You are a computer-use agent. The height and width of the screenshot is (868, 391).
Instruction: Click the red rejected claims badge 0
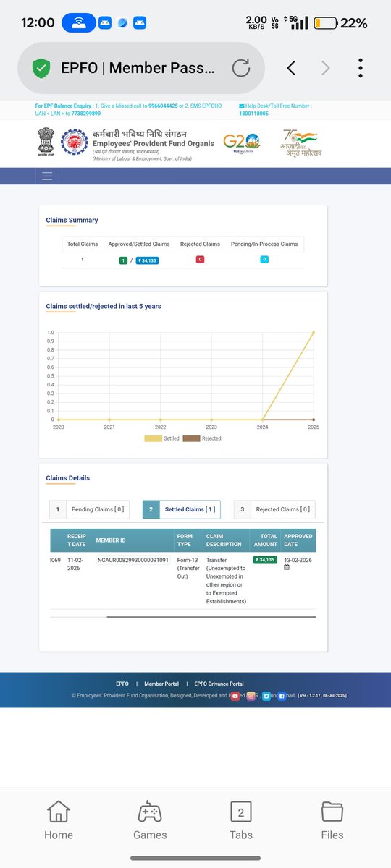(x=200, y=259)
